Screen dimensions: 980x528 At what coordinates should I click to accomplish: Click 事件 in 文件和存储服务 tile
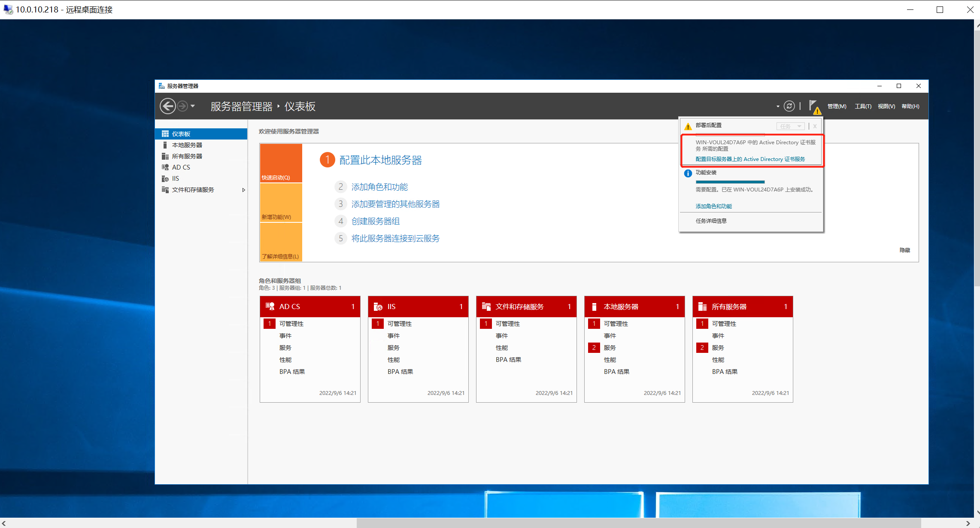tap(501, 336)
